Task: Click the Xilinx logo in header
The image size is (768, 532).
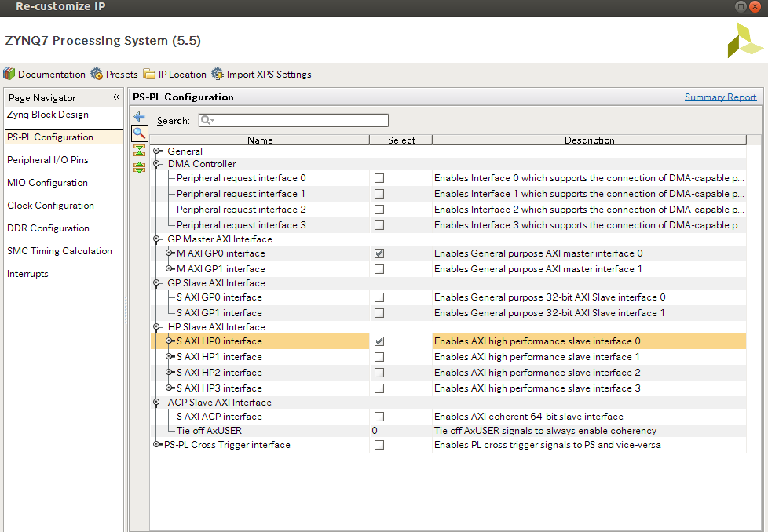Action: click(x=745, y=40)
